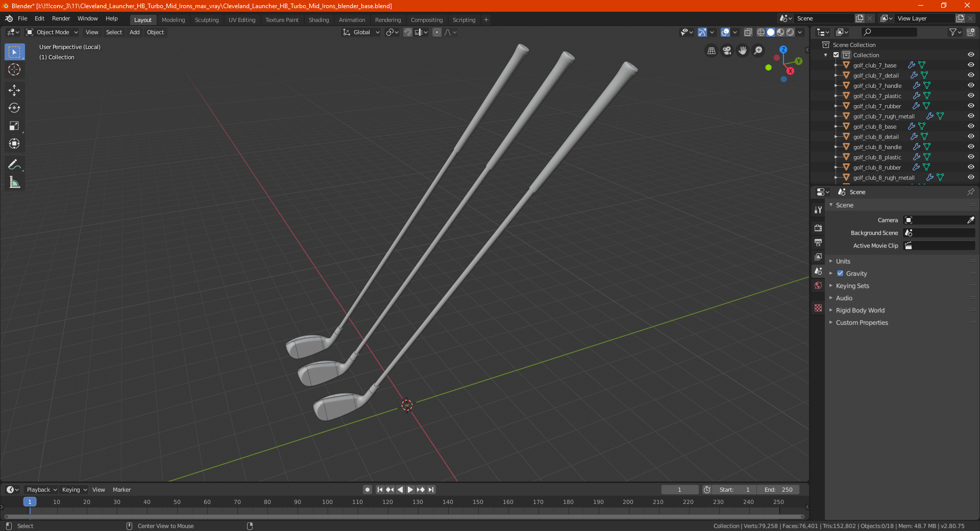Open the shading options dropdown arrow

point(800,32)
